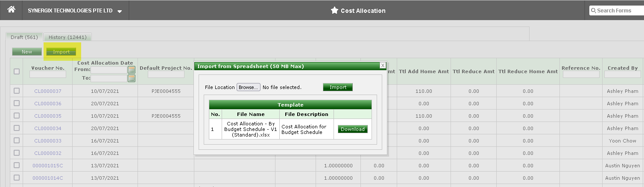
Task: Click the Template table header
Action: click(x=290, y=104)
